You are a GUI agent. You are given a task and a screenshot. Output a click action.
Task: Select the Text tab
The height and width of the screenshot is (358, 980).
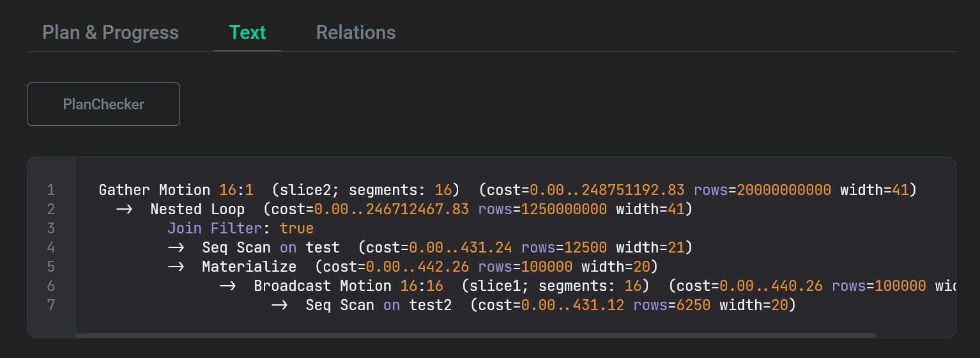coord(247,33)
